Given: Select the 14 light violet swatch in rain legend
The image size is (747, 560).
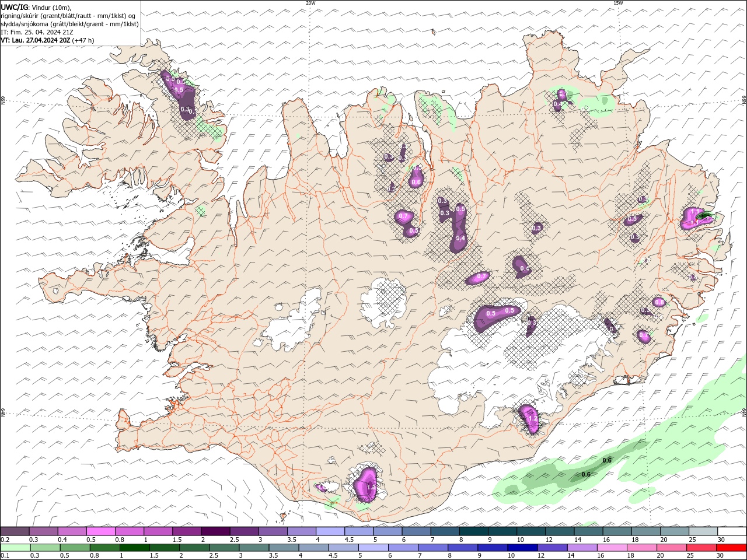Looking at the screenshot, I should tap(581, 548).
